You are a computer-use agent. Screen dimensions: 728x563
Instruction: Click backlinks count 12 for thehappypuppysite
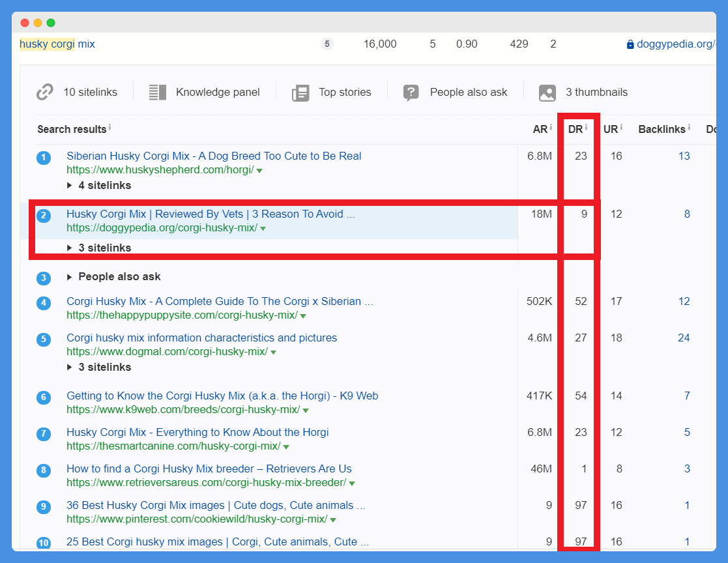[x=684, y=301]
